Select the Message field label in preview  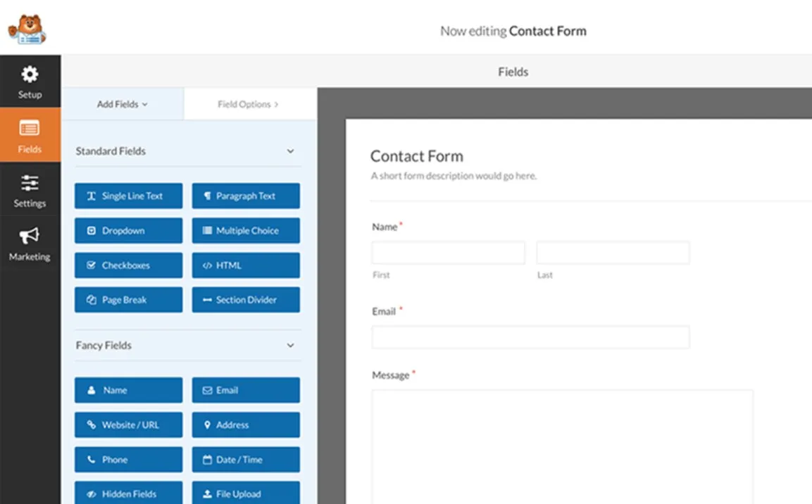point(390,375)
